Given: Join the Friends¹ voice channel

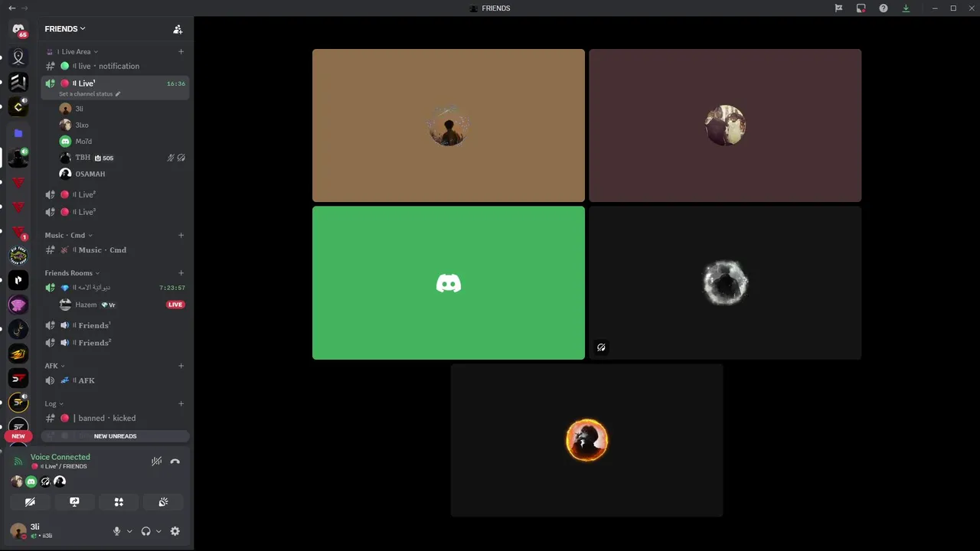Looking at the screenshot, I should (x=115, y=325).
